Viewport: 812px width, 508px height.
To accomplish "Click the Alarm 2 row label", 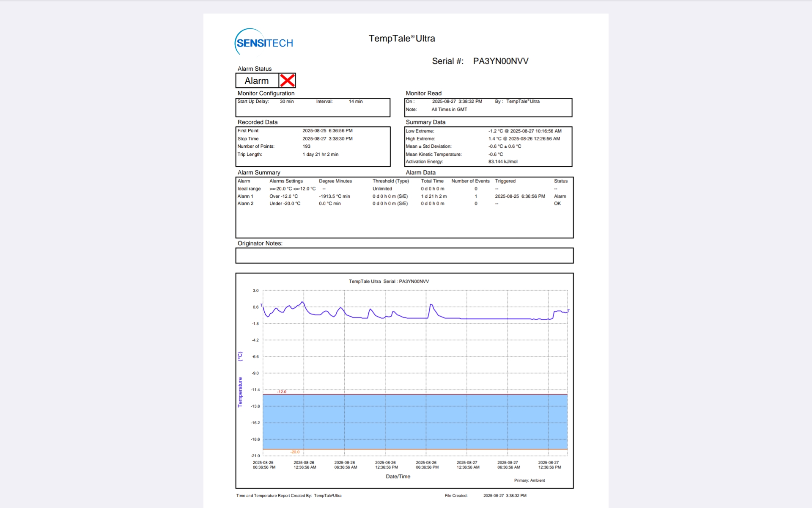I will (x=245, y=204).
